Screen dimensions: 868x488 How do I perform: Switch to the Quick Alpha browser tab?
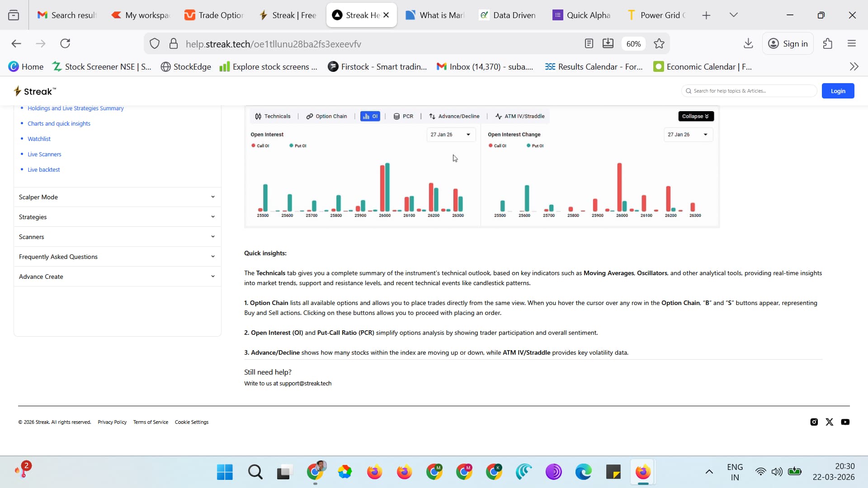582,15
